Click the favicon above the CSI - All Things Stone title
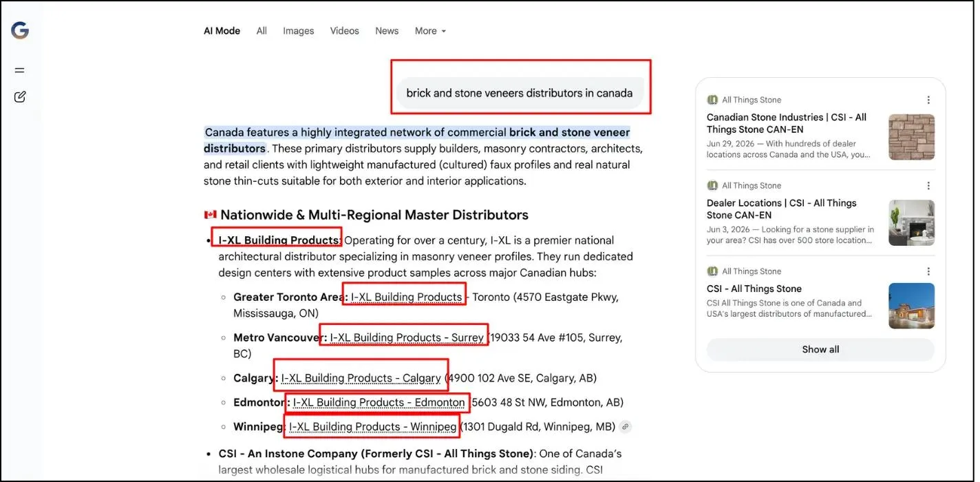 pos(712,271)
